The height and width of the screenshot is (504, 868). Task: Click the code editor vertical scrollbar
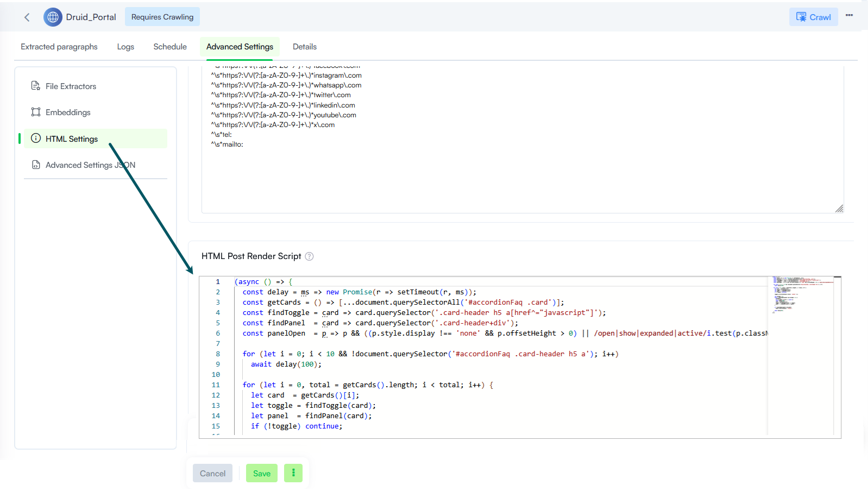(838, 356)
